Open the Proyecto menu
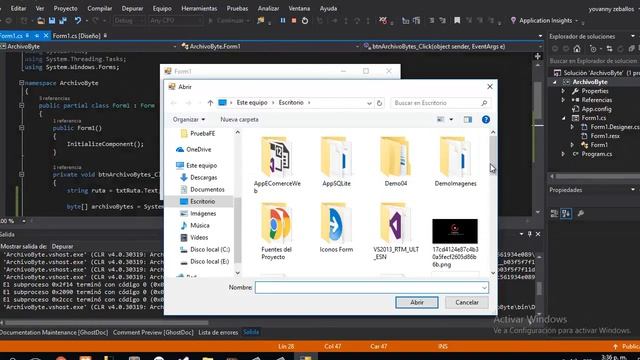The image size is (640, 360). 65,8
